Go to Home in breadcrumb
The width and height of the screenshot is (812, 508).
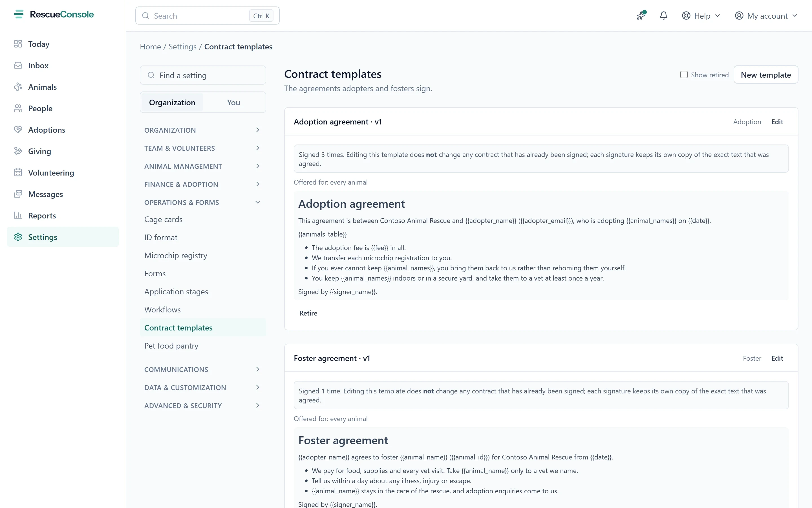tap(150, 47)
